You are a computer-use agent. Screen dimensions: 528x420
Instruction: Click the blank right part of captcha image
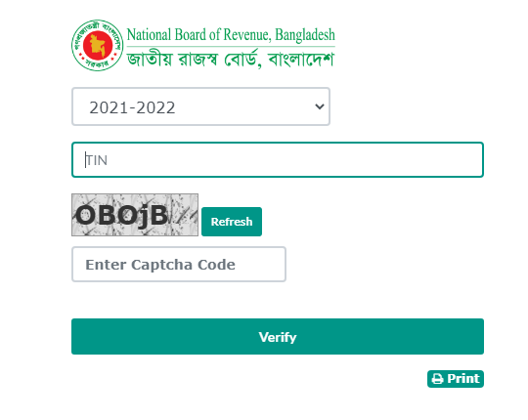pyautogui.click(x=184, y=215)
